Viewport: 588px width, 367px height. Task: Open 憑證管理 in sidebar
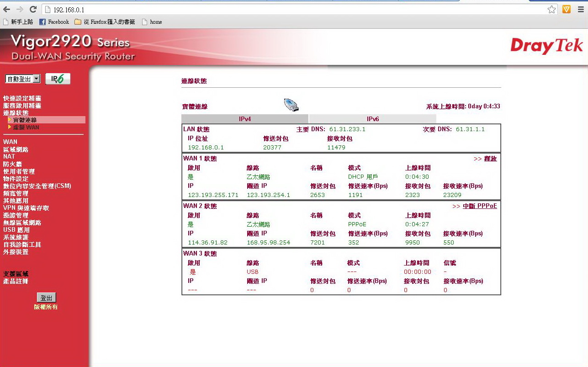(x=16, y=215)
